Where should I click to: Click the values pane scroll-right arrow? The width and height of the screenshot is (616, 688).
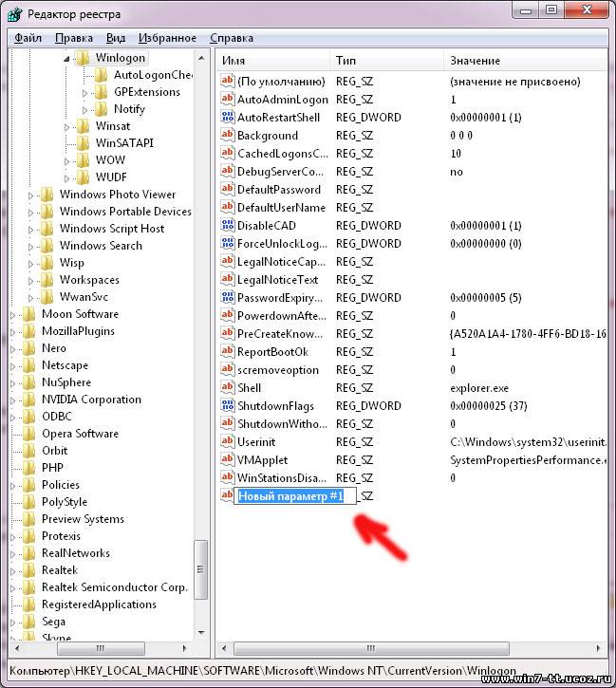pos(599,648)
